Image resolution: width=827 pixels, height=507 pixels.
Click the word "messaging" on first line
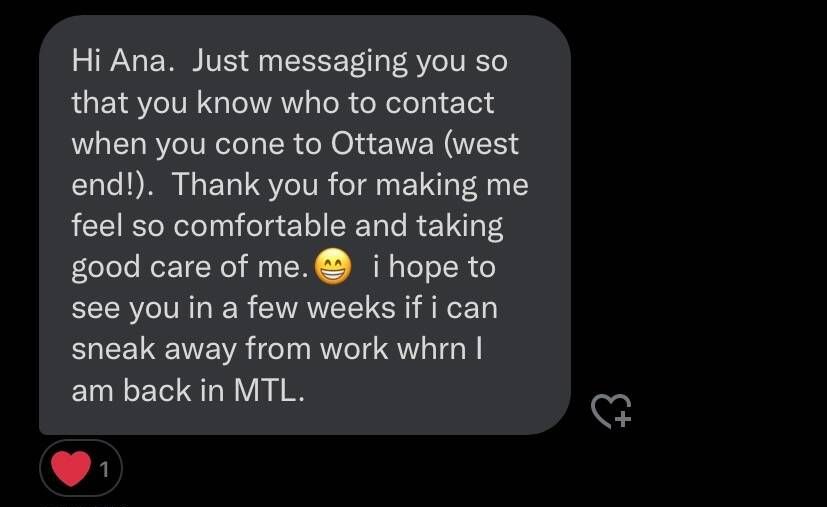click(x=333, y=63)
